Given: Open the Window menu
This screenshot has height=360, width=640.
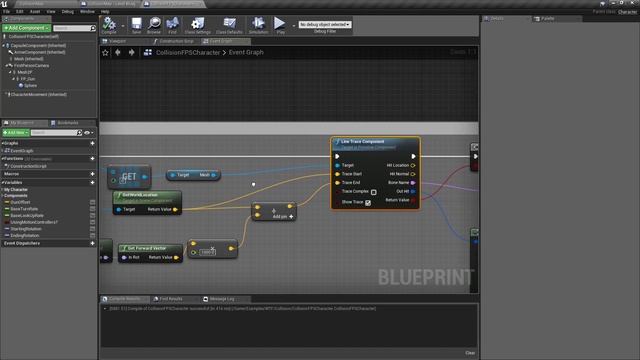Looking at the screenshot, I should tap(87, 11).
